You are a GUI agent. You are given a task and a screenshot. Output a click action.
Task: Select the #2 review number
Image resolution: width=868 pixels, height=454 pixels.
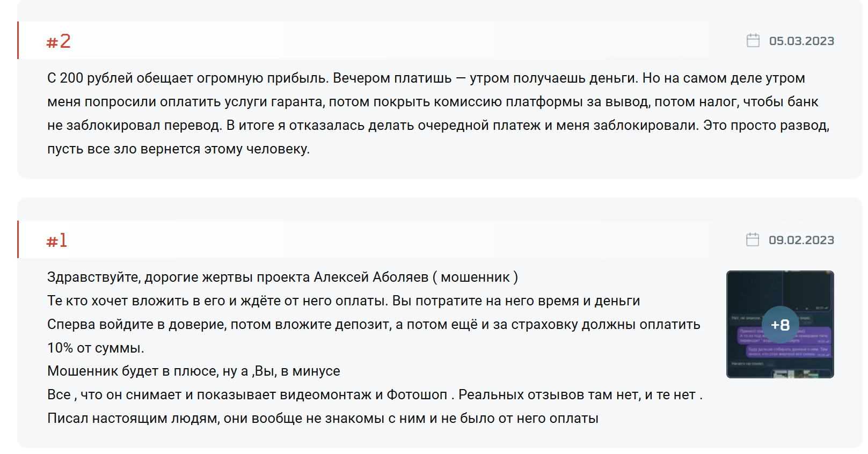[59, 41]
